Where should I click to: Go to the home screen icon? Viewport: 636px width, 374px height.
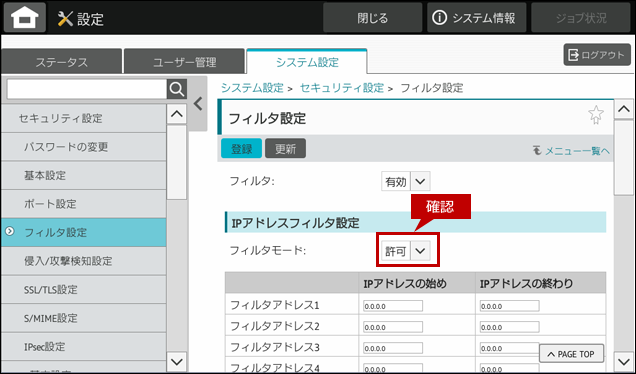25,18
